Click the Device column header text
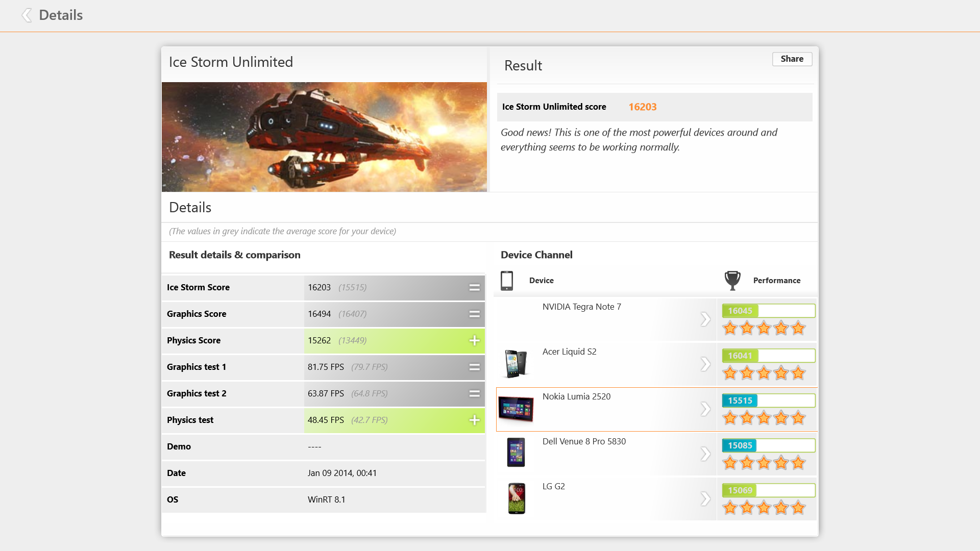The height and width of the screenshot is (551, 980). click(541, 281)
